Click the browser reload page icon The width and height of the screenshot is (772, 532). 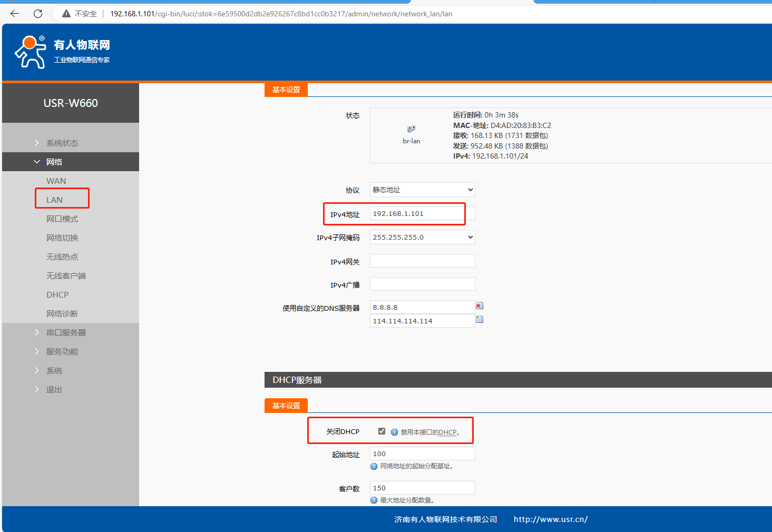(x=38, y=14)
